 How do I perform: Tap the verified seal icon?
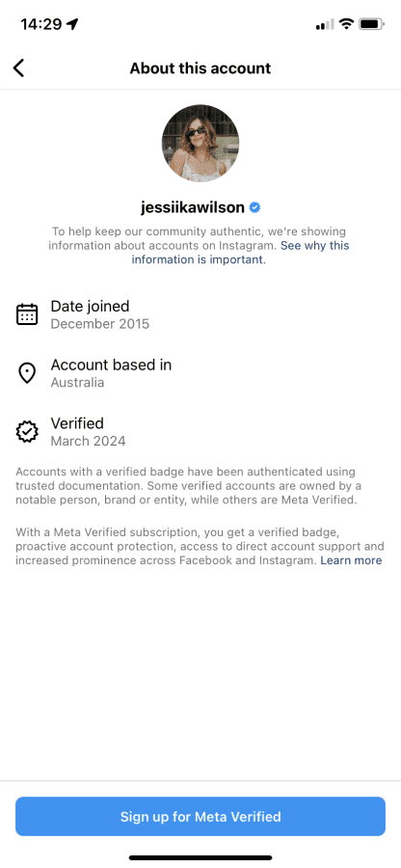27,432
